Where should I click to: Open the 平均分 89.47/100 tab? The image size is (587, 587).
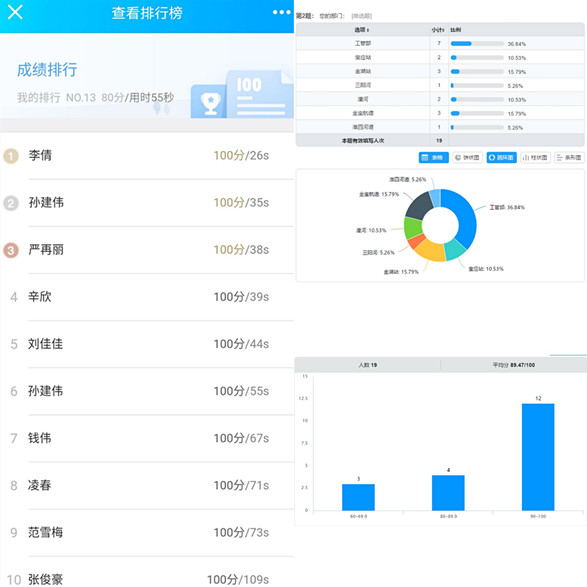514,365
